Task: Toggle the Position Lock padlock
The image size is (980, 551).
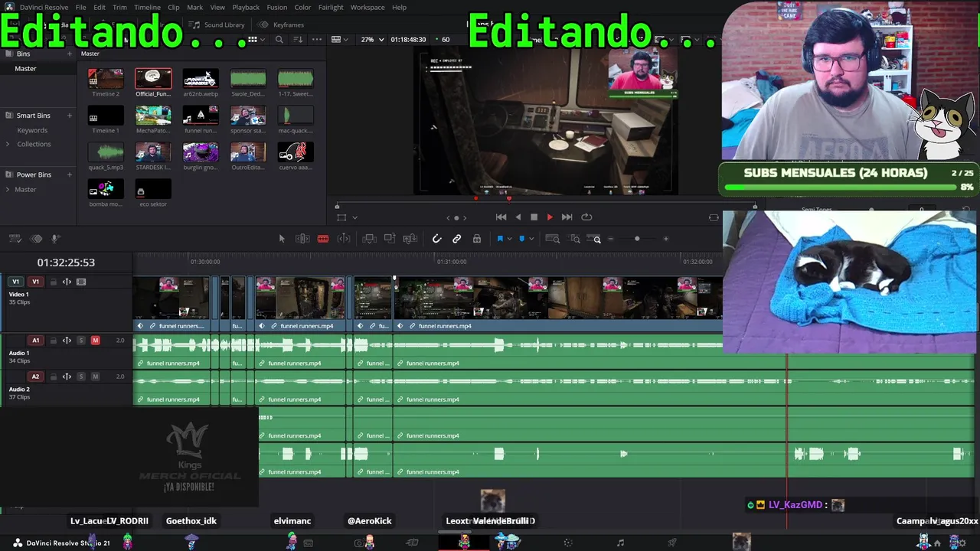Action: click(477, 239)
